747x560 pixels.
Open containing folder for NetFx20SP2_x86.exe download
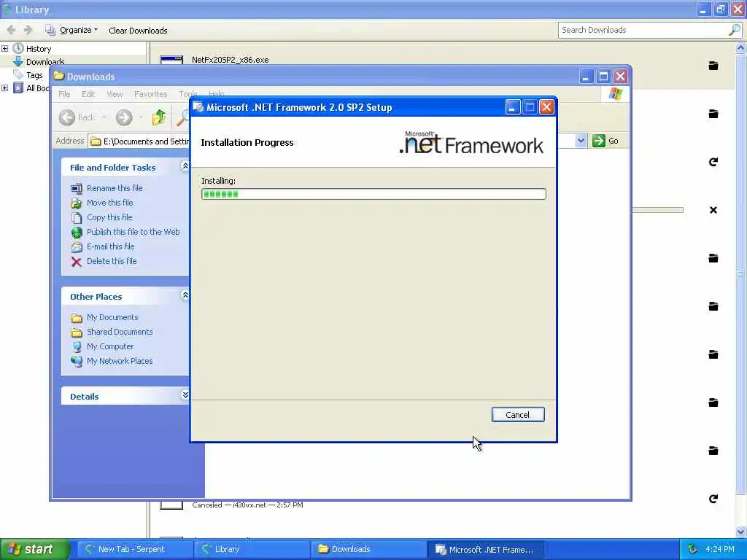tap(713, 66)
